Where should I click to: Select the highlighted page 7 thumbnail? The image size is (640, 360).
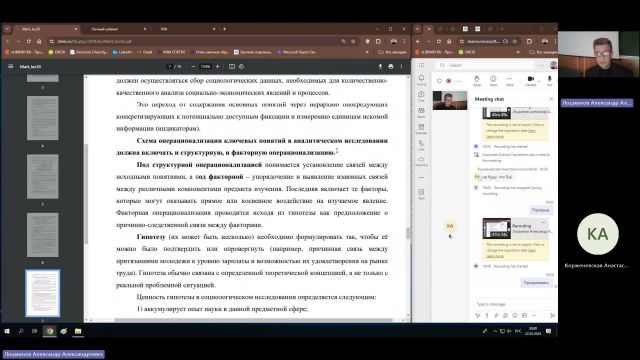(x=42, y=293)
